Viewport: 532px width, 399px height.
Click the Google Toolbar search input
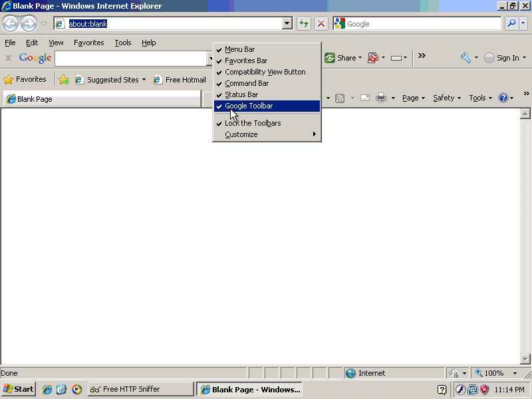pyautogui.click(x=130, y=59)
